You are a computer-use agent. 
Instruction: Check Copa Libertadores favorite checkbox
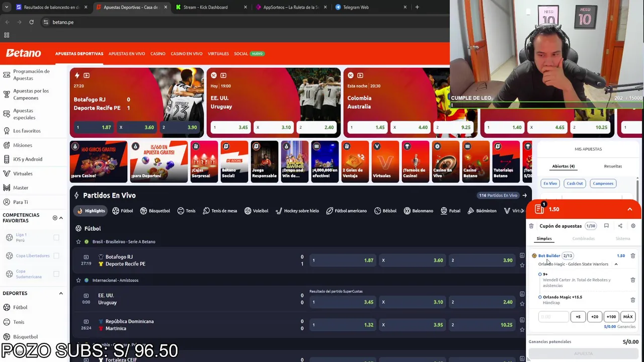pyautogui.click(x=56, y=255)
